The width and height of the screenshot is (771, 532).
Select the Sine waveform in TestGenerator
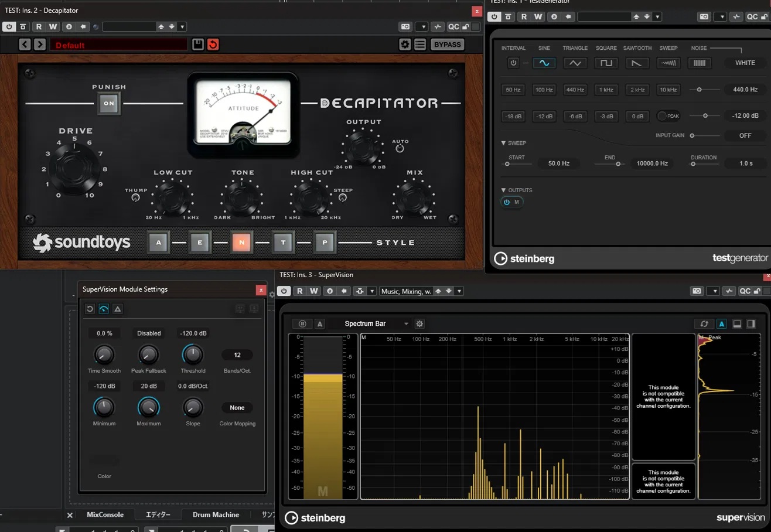point(544,63)
